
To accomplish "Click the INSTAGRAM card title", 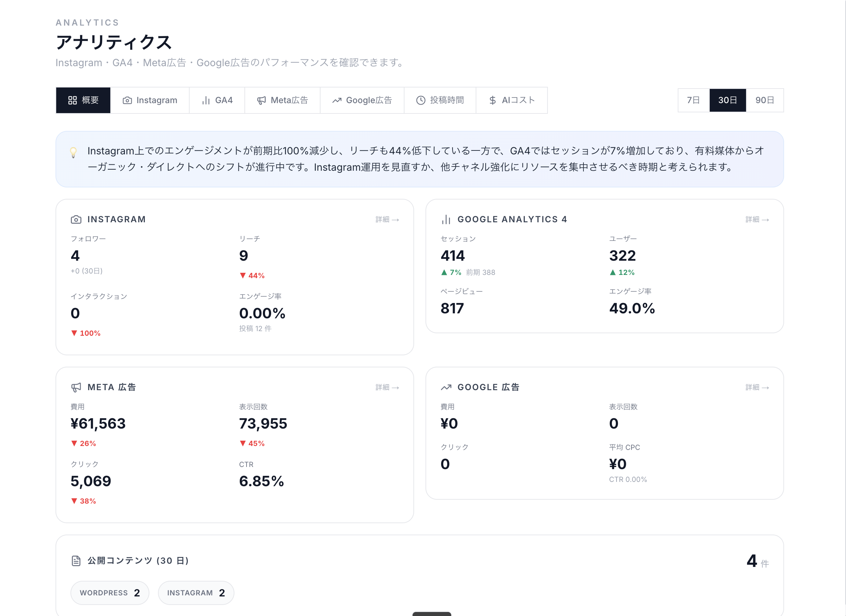I will (x=116, y=220).
